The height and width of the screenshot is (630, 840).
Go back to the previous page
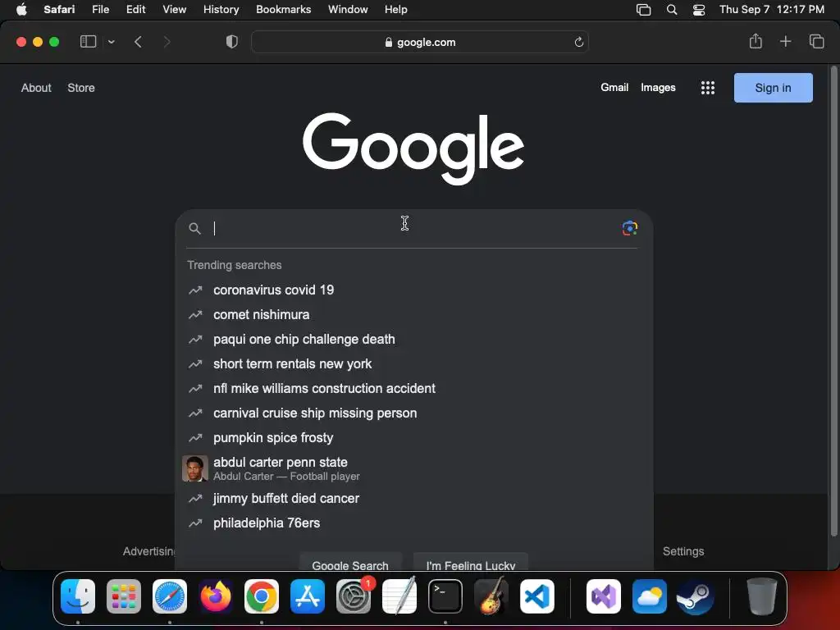click(138, 42)
